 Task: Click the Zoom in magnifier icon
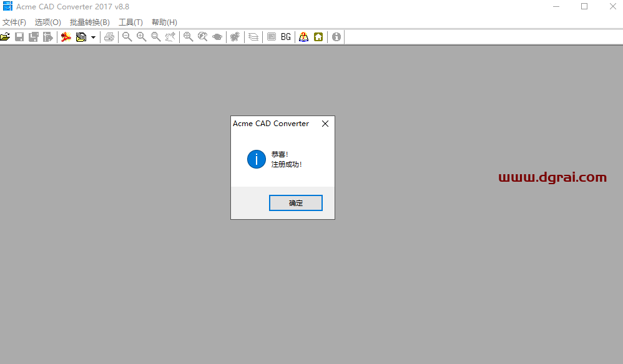[142, 37]
